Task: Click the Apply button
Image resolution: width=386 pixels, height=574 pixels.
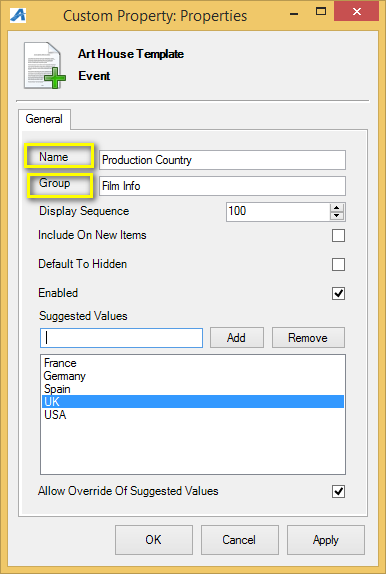Action: tap(326, 540)
